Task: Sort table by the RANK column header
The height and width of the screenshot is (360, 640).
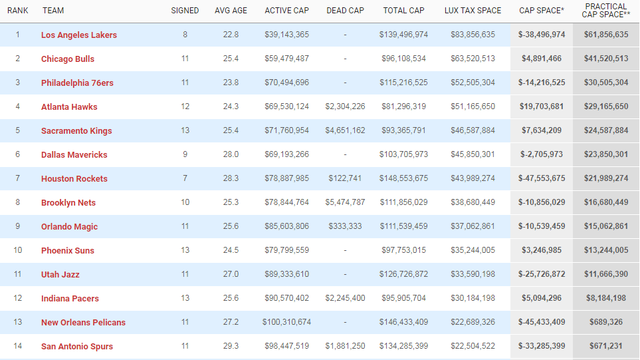Action: (18, 11)
